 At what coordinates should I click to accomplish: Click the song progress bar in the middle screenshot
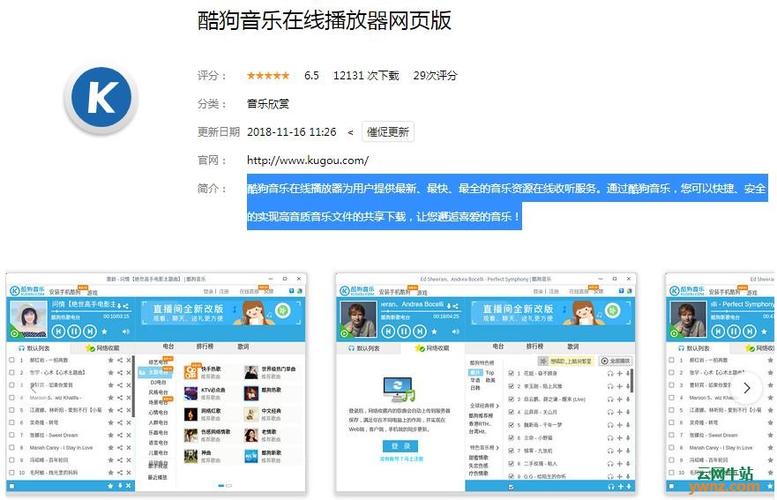point(421,311)
